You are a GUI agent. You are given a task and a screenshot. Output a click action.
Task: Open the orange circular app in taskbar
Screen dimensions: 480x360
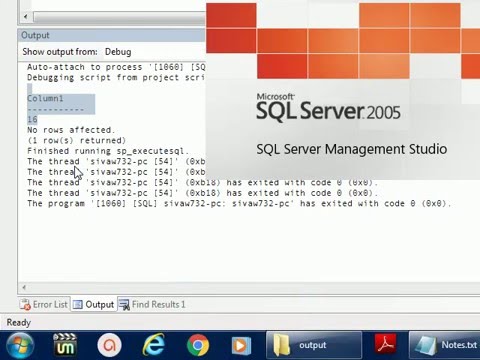[109, 345]
